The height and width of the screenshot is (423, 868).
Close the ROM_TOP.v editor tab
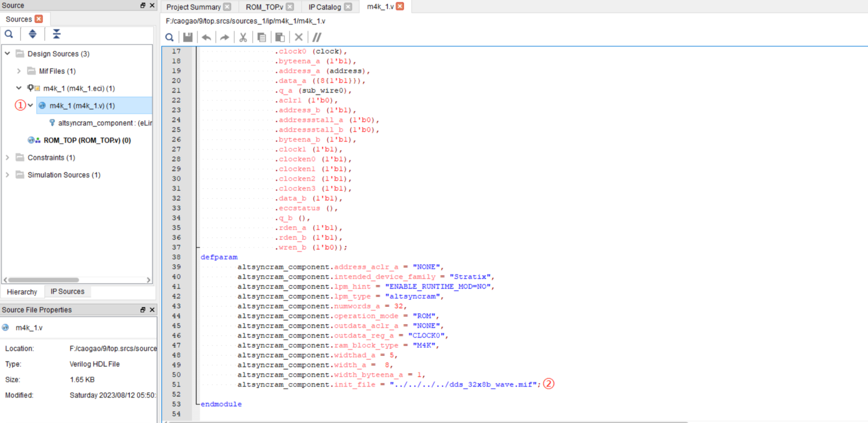290,7
